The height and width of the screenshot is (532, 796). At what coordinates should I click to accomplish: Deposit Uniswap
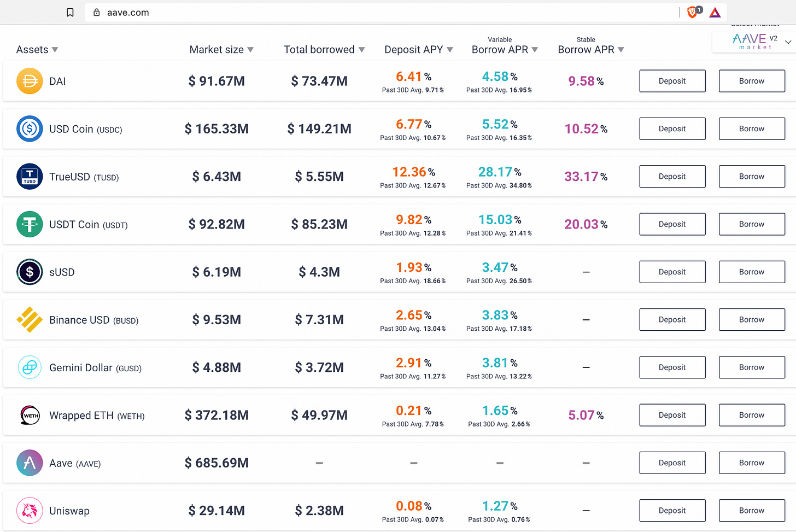[672, 511]
